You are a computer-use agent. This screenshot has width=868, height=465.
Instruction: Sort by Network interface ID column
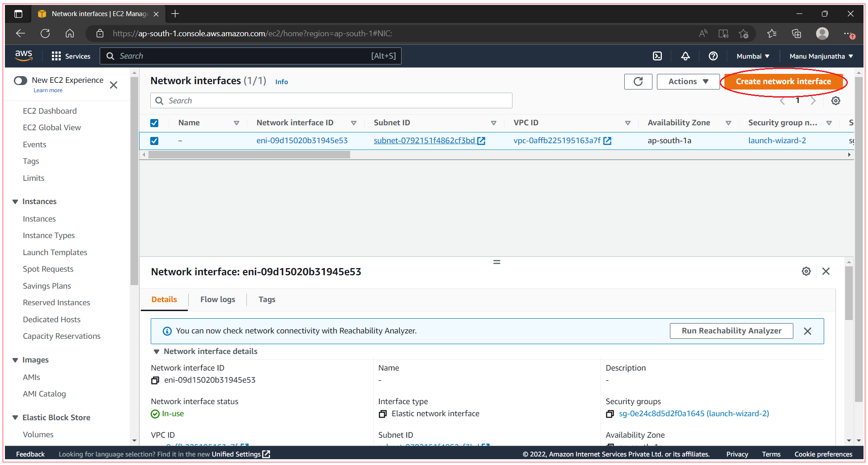[354, 123]
